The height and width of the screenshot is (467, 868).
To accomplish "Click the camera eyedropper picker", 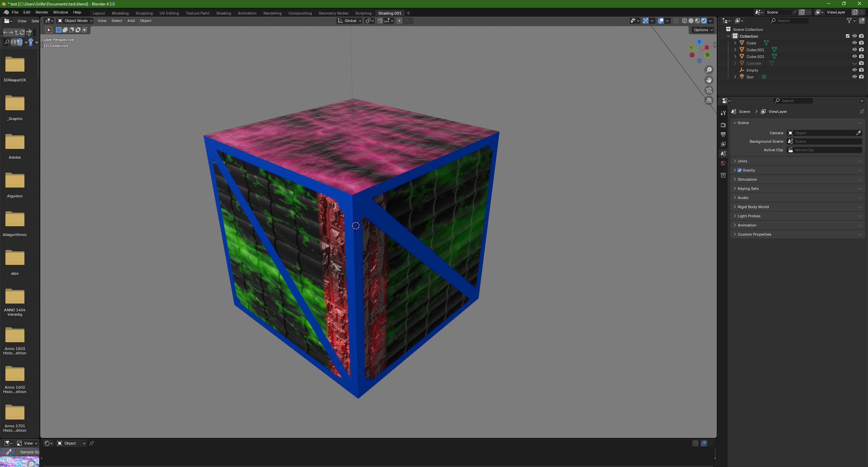I will [859, 133].
